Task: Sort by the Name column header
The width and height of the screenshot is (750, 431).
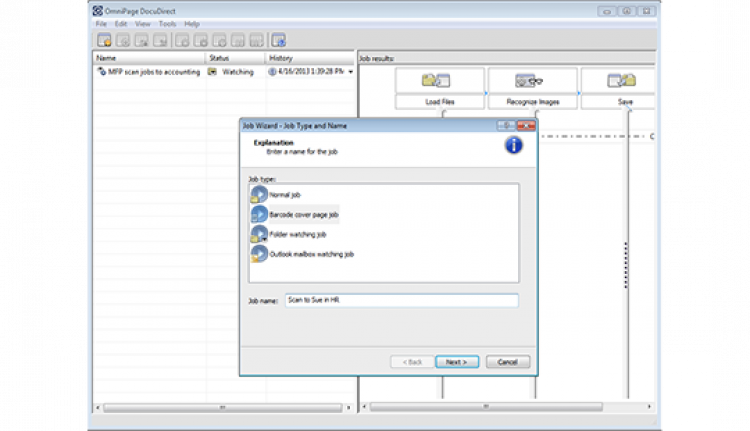Action: click(149, 58)
